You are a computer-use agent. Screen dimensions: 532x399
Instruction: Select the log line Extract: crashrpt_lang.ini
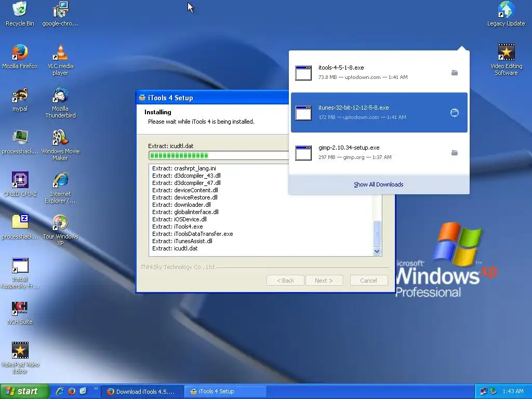[x=184, y=168]
